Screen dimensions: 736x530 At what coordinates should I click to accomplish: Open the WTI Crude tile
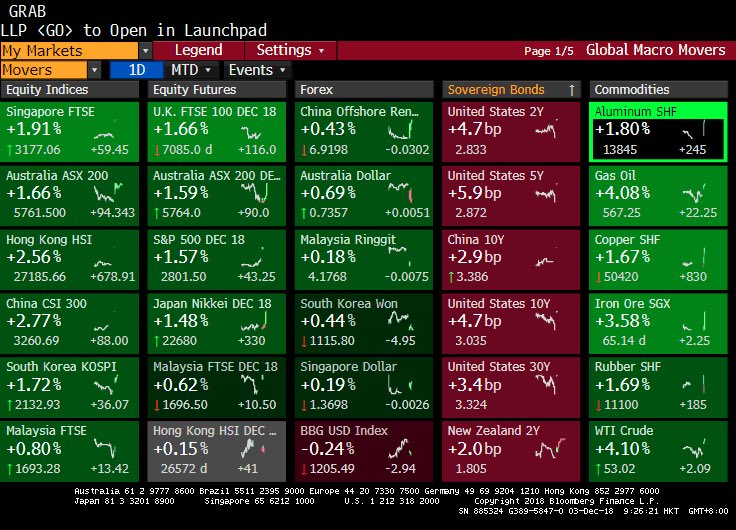[x=658, y=452]
